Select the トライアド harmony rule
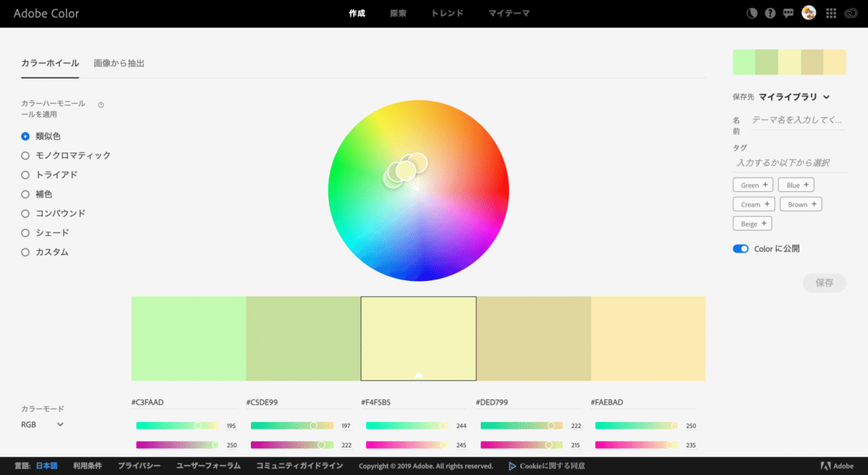The width and height of the screenshot is (868, 475). [49, 175]
